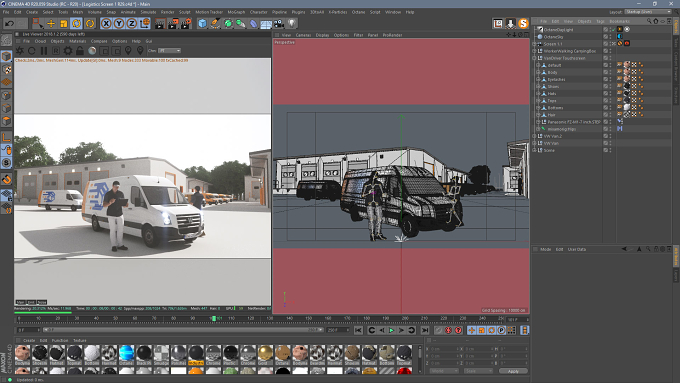Image resolution: width=680 pixels, height=383 pixels.
Task: Open the viewport Display menu
Action: tap(322, 35)
